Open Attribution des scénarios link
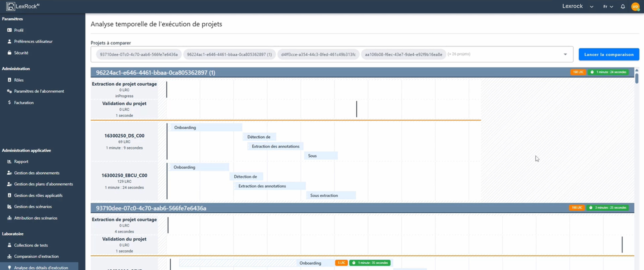Image resolution: width=644 pixels, height=270 pixels. coord(36,218)
